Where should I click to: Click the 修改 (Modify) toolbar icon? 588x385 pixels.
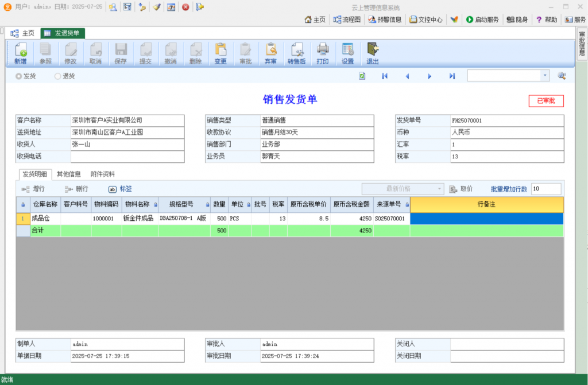pos(71,53)
